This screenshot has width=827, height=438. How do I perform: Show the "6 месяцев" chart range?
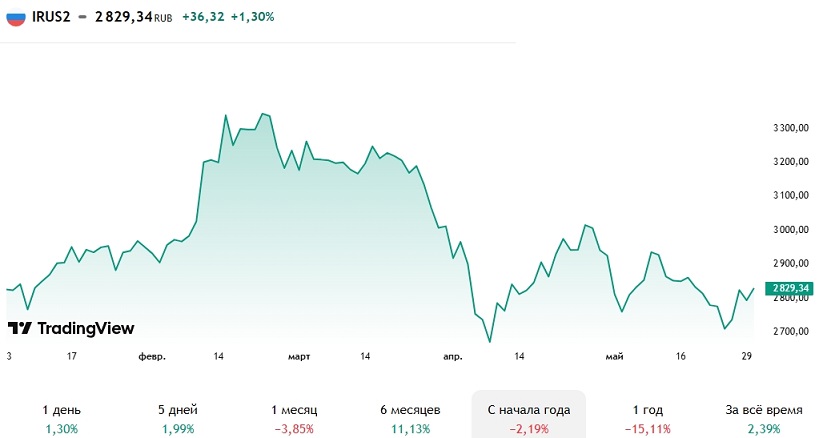tap(411, 419)
